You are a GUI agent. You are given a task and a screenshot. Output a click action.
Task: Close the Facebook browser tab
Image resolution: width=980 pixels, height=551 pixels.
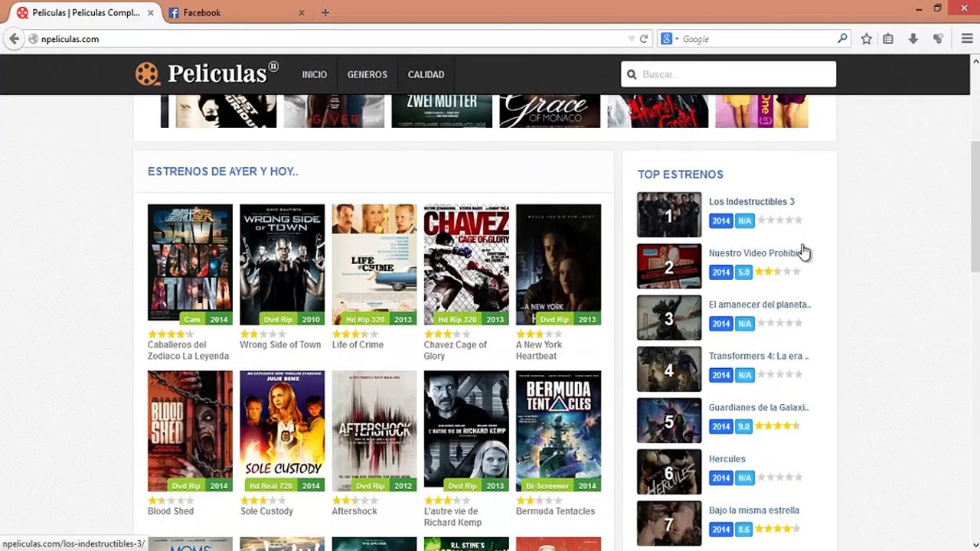pyautogui.click(x=301, y=13)
